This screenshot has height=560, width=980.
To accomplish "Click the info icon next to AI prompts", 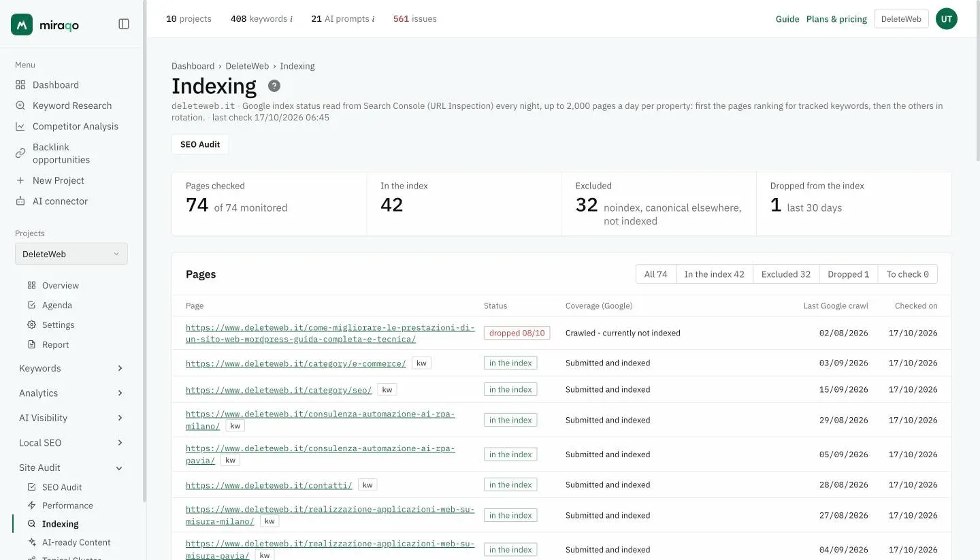I will [373, 19].
